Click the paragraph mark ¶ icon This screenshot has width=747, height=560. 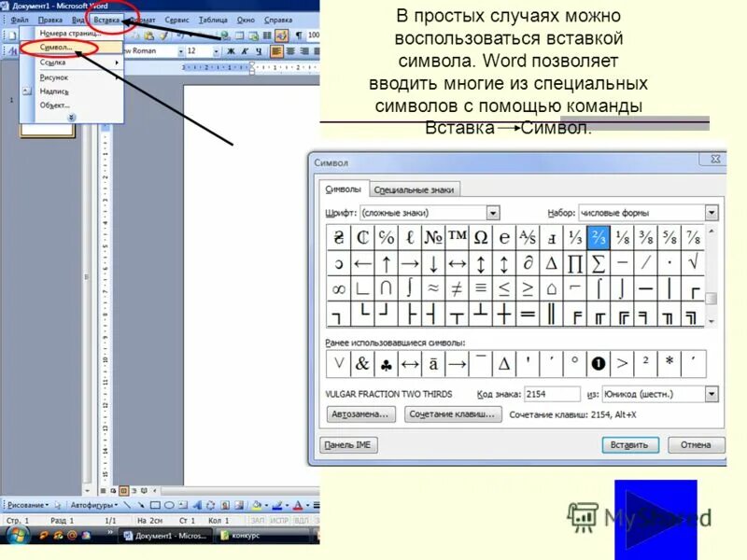(x=299, y=35)
